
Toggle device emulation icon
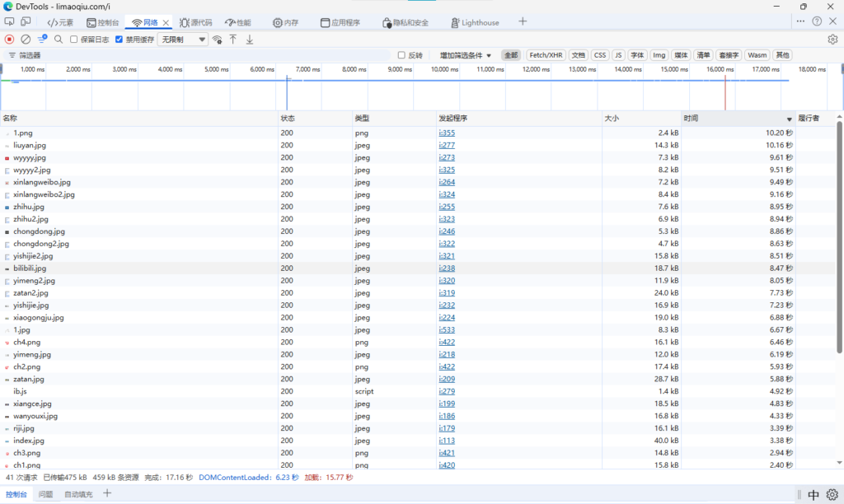(26, 21)
